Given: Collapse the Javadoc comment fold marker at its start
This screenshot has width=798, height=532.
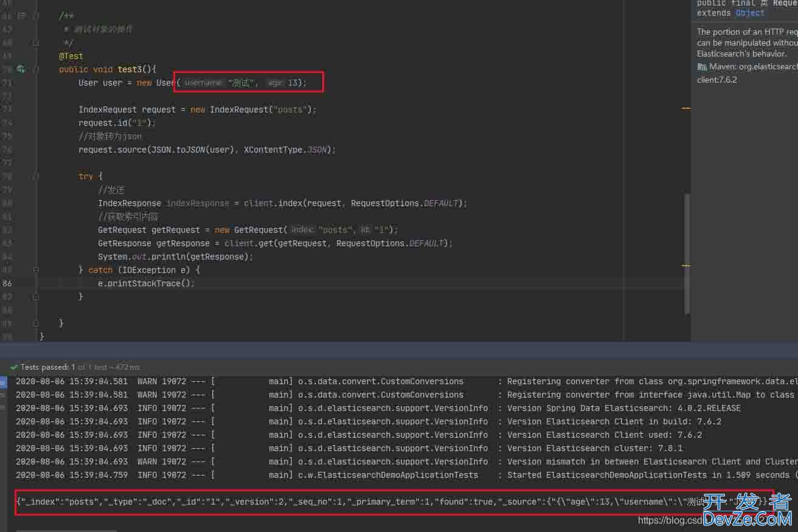Looking at the screenshot, I should [x=36, y=16].
